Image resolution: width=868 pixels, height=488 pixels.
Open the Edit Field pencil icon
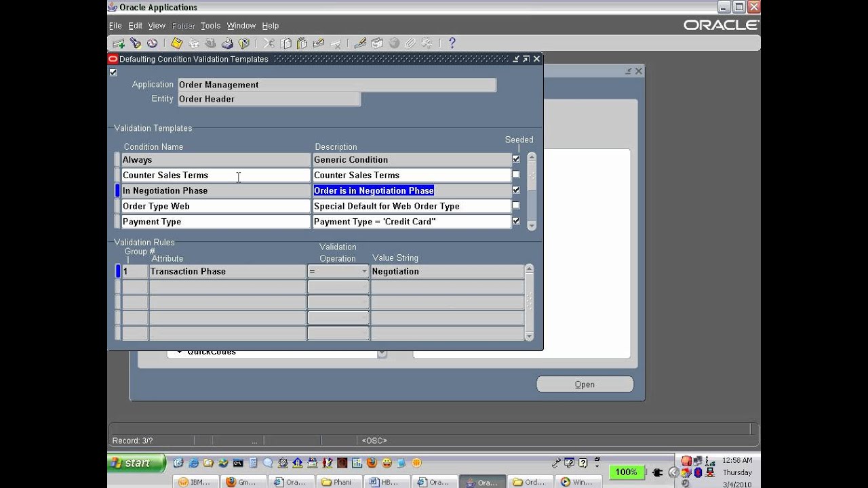click(360, 43)
